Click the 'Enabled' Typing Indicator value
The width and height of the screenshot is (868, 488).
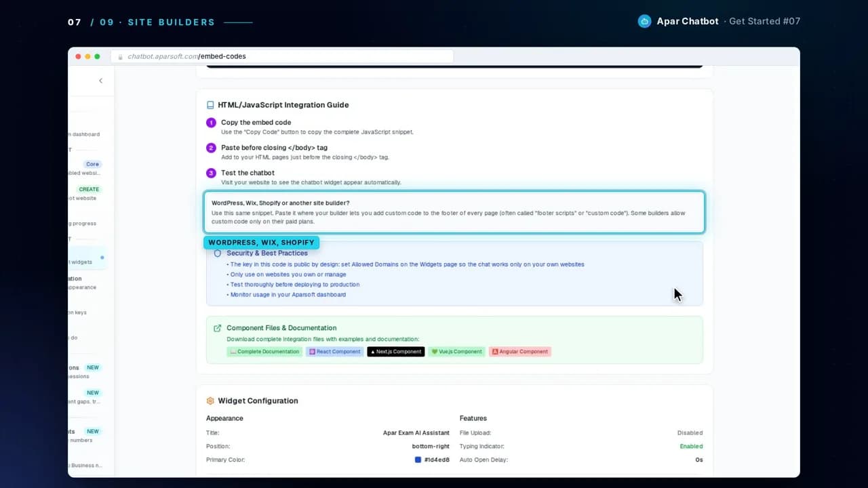[692, 447]
